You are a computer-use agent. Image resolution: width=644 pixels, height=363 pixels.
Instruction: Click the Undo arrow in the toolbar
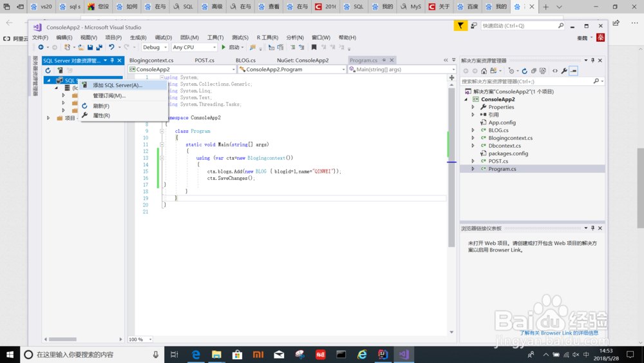111,47
